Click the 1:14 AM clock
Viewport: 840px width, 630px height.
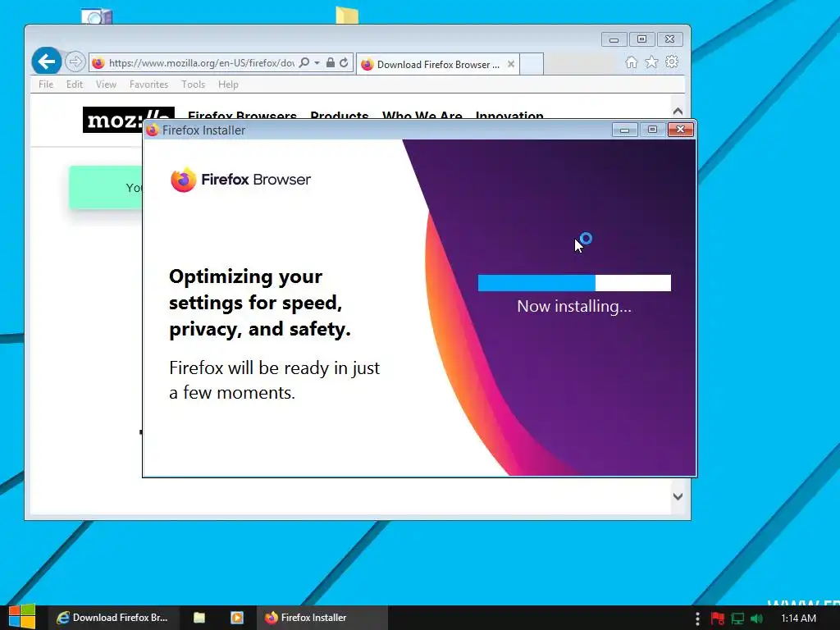(798, 619)
